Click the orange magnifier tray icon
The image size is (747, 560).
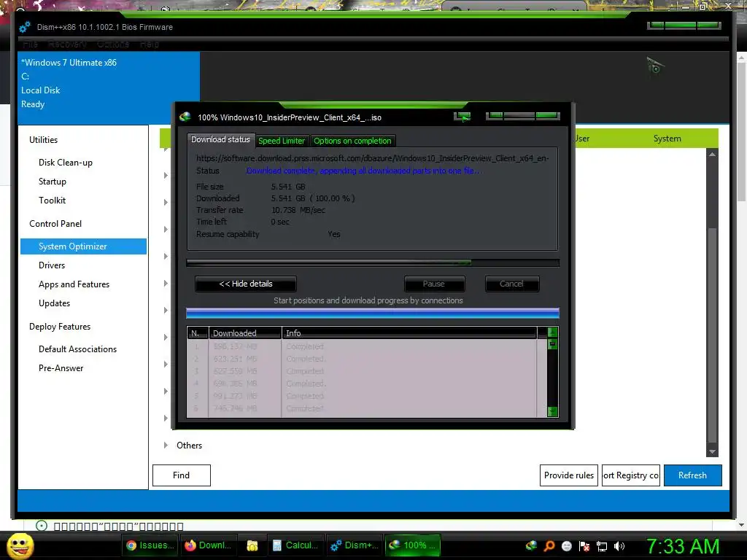tap(549, 545)
